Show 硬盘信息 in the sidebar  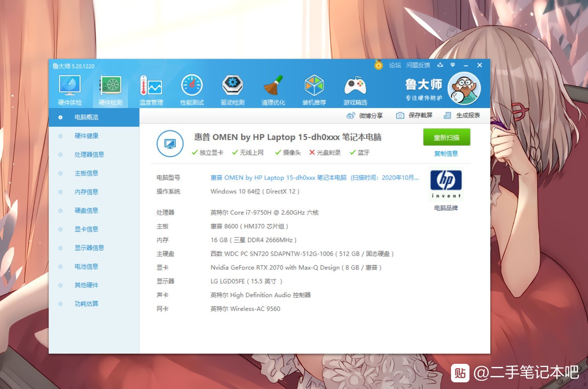(94, 211)
